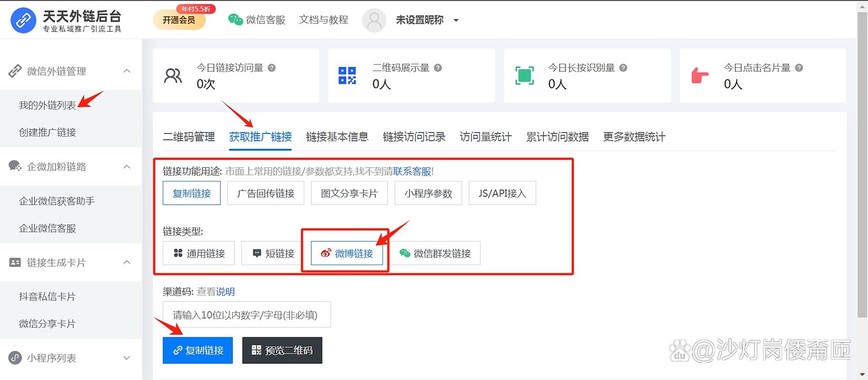Choose the 通用链接 link type
Image resolution: width=868 pixels, height=380 pixels.
[198, 253]
